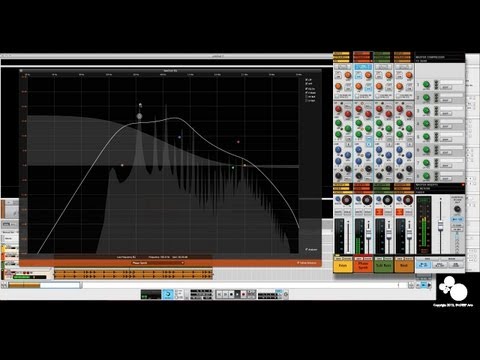The width and height of the screenshot is (480, 360).
Task: Click the master section fader handle
Action: pyautogui.click(x=441, y=227)
